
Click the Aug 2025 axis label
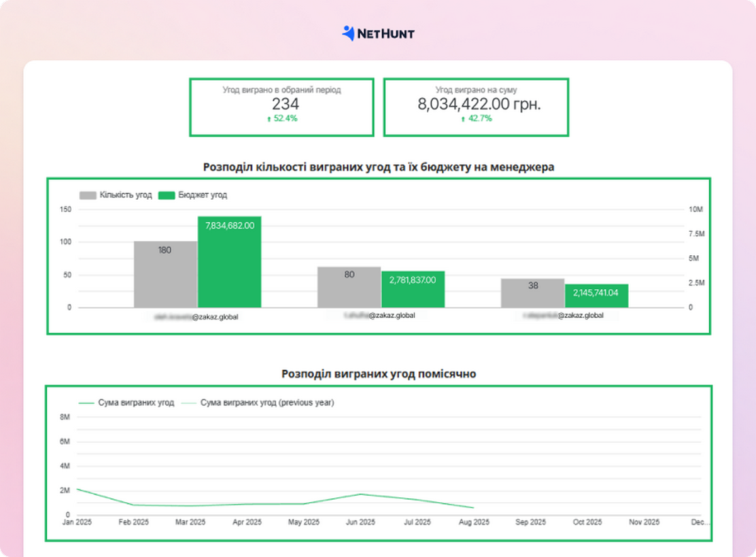click(x=474, y=522)
